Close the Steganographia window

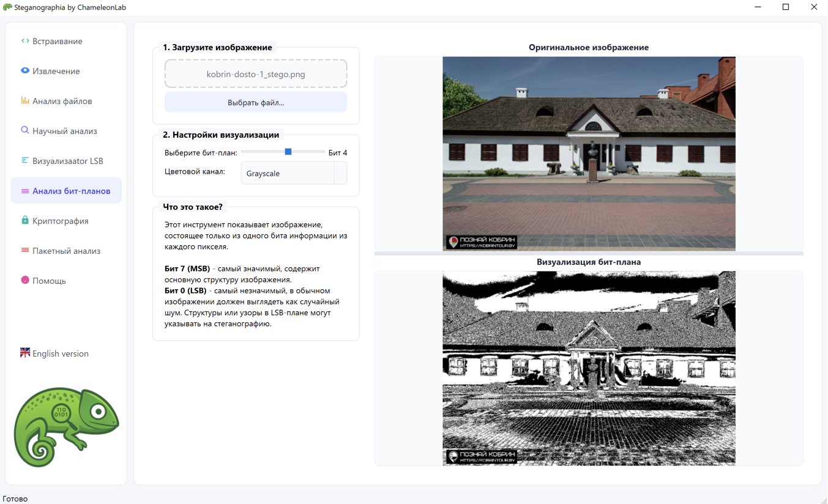point(814,7)
